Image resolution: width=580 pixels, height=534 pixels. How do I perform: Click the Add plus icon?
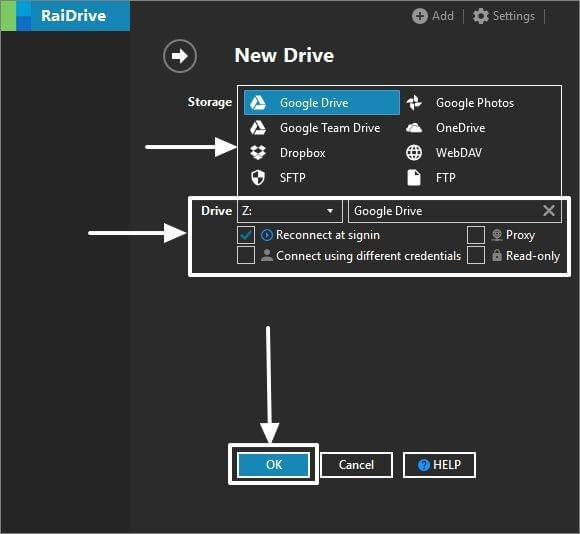[419, 16]
